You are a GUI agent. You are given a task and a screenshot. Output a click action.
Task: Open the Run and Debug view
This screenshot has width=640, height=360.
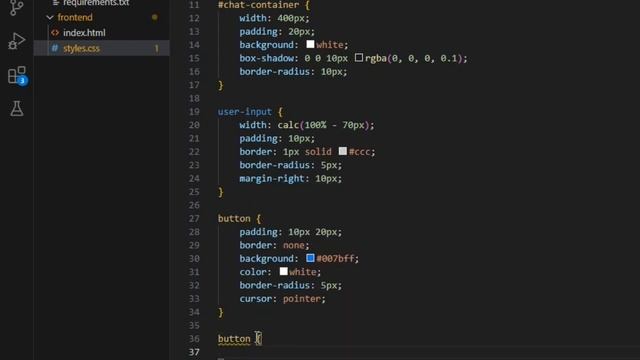tap(16, 41)
